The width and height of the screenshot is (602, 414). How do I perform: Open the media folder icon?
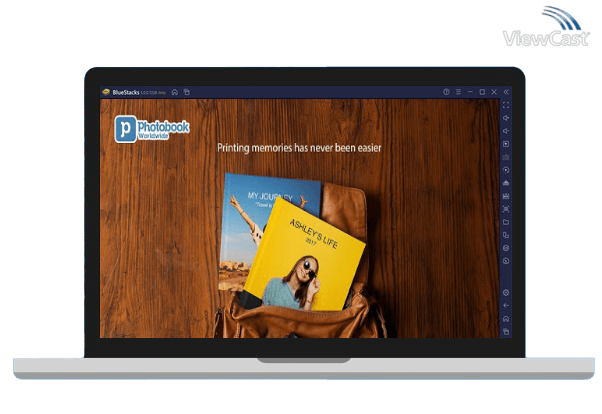506,222
